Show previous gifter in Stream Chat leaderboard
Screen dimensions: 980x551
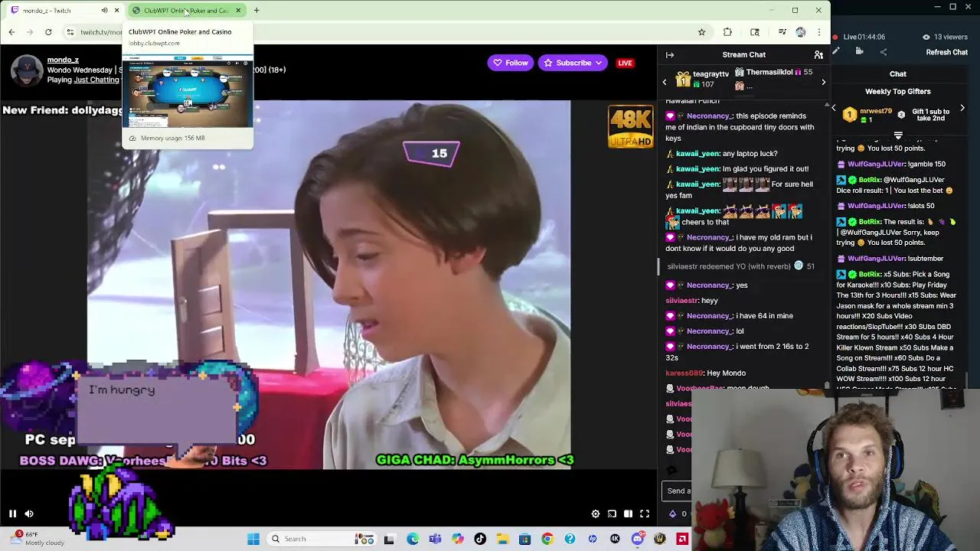click(x=665, y=81)
